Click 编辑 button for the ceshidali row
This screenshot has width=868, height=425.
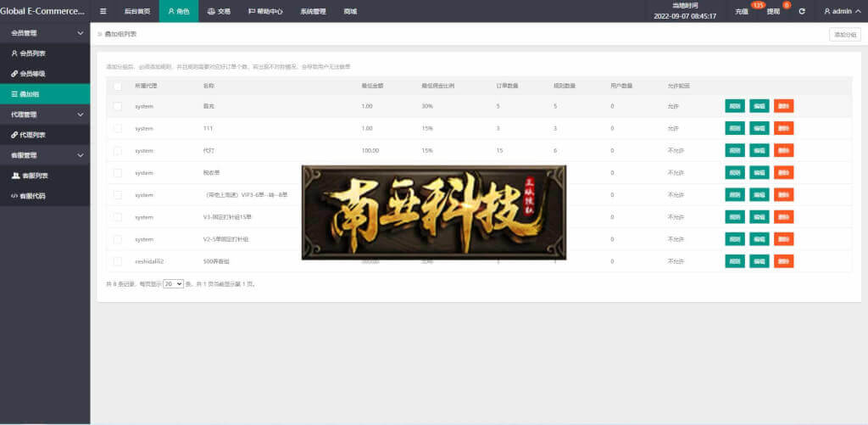coord(759,261)
